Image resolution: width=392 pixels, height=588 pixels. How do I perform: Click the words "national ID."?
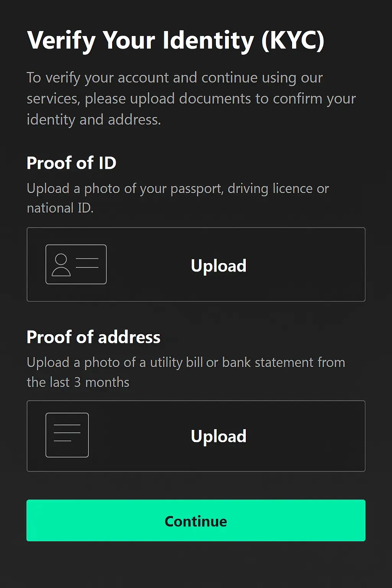pos(60,208)
